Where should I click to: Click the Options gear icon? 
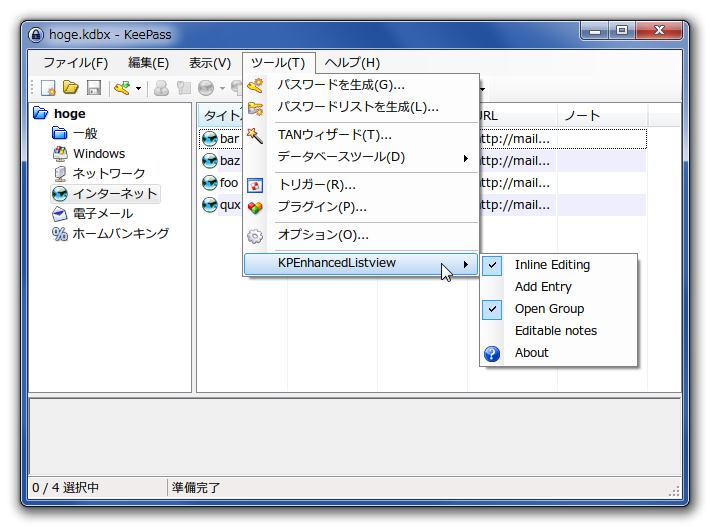[255, 235]
